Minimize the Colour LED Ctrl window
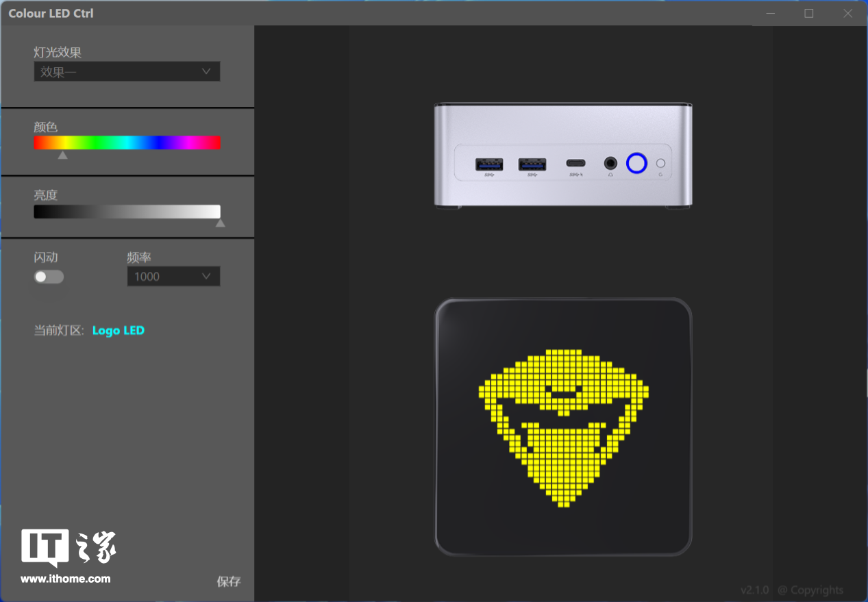The height and width of the screenshot is (602, 868). pyautogui.click(x=770, y=13)
